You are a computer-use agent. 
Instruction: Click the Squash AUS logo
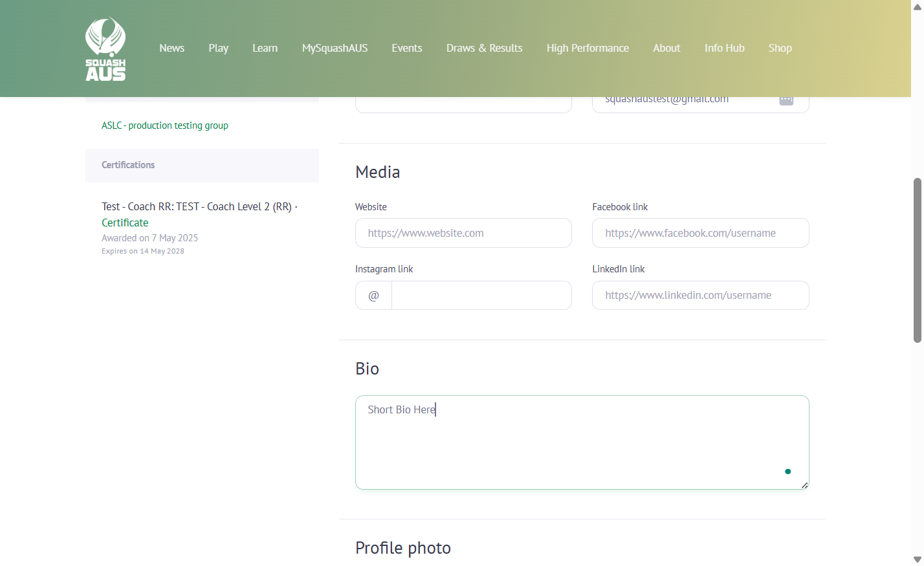pos(105,49)
